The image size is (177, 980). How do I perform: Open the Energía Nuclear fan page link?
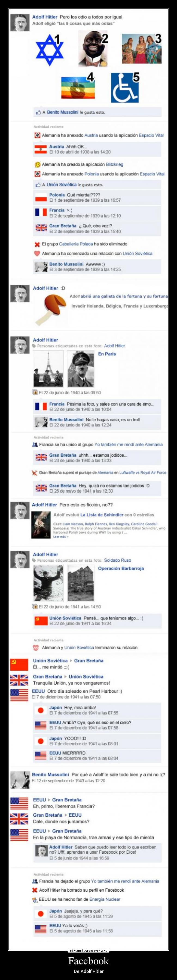pos(105,899)
